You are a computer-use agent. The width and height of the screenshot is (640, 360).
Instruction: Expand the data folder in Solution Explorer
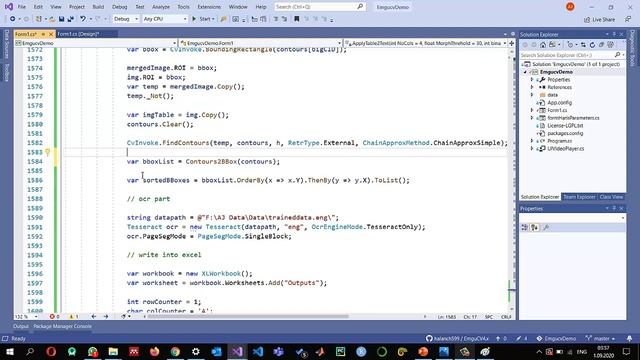pos(532,95)
